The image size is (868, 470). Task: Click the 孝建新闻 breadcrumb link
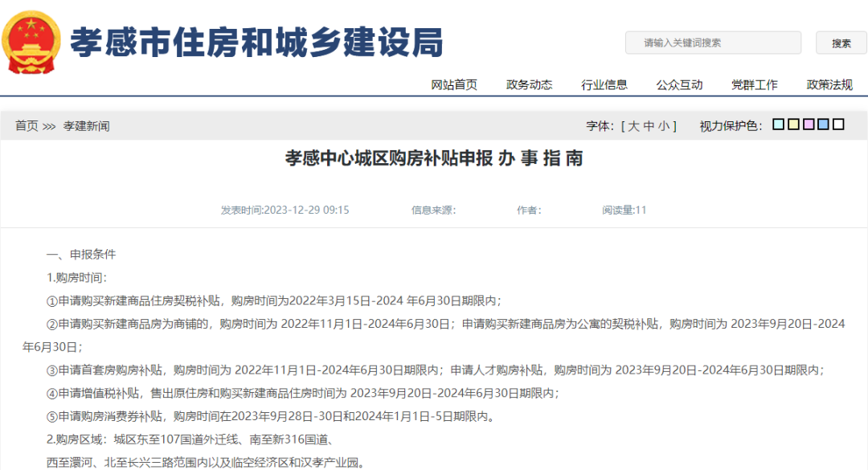86,126
